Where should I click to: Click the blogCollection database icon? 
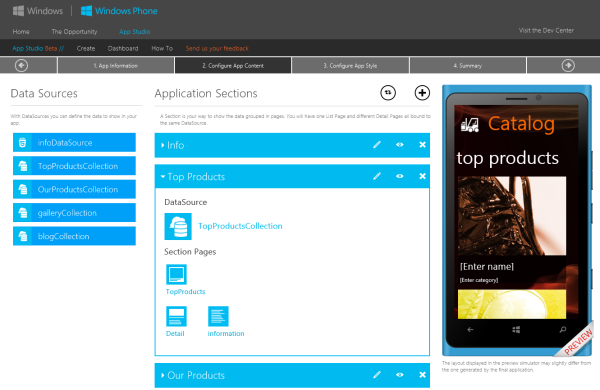tap(23, 236)
